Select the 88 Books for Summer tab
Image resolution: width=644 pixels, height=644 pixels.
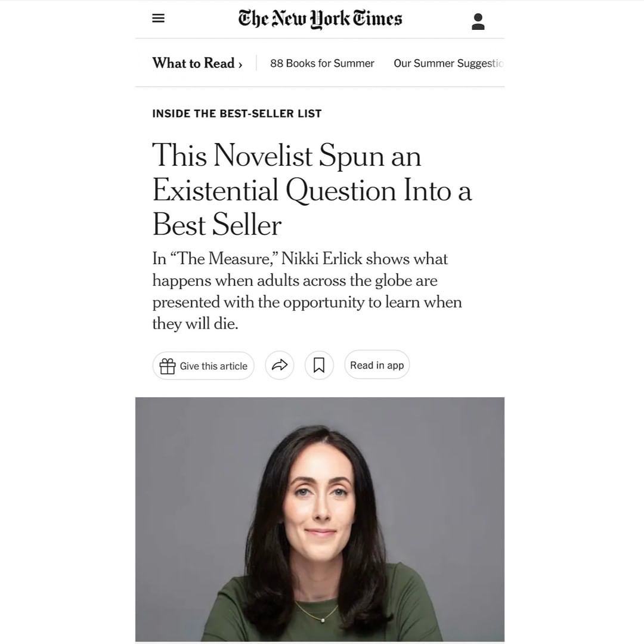point(322,63)
